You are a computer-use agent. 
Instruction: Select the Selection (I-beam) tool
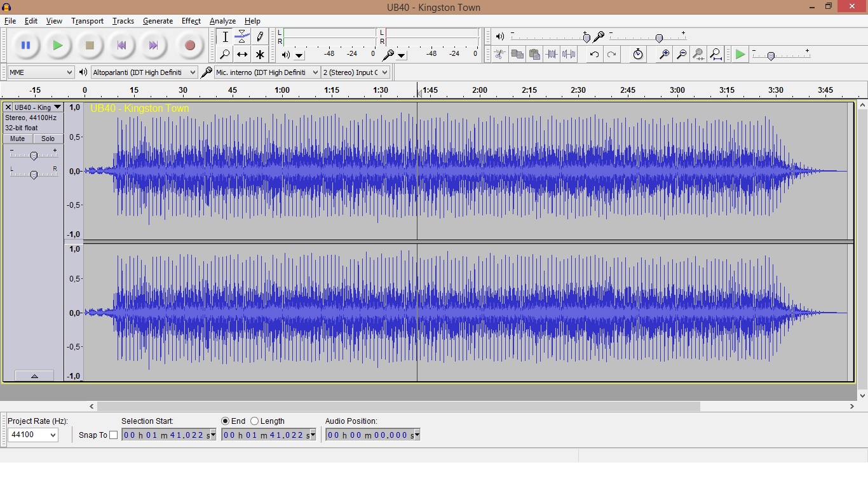(225, 37)
